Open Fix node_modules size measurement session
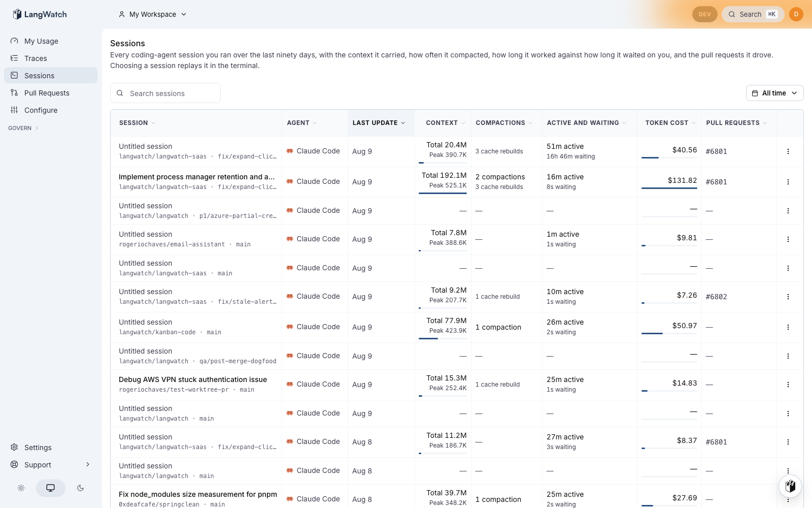The height and width of the screenshot is (508, 812). click(x=198, y=494)
